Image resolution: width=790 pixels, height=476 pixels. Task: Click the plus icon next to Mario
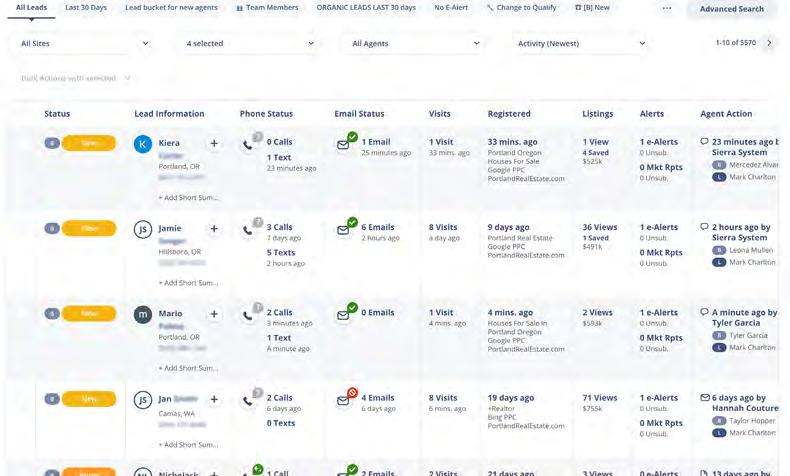point(213,314)
